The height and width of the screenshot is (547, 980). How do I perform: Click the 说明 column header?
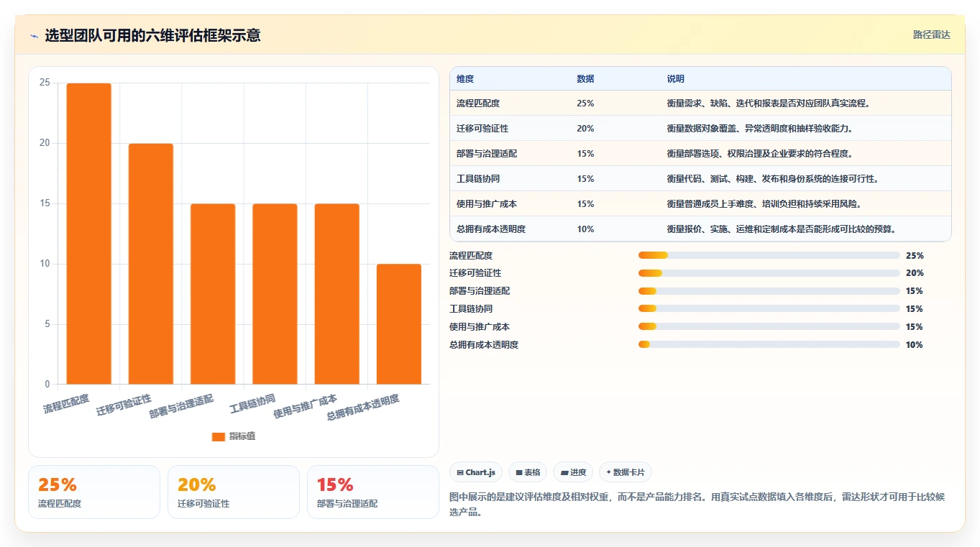click(x=676, y=79)
